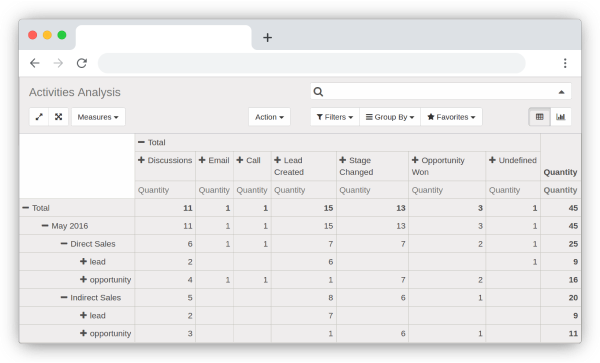Click the search magnifier icon
Viewport: 600px width, 363px height.
coord(318,92)
